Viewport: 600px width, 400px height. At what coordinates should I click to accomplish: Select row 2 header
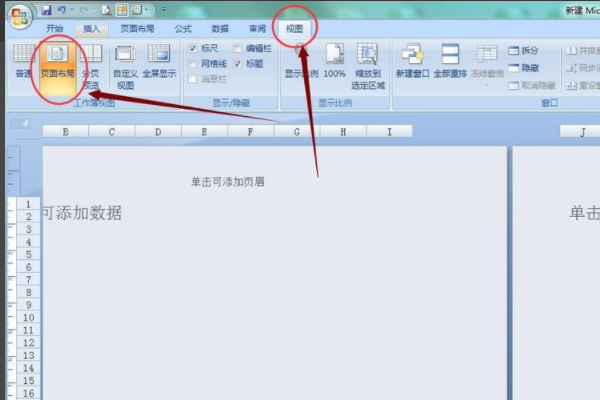click(x=28, y=217)
